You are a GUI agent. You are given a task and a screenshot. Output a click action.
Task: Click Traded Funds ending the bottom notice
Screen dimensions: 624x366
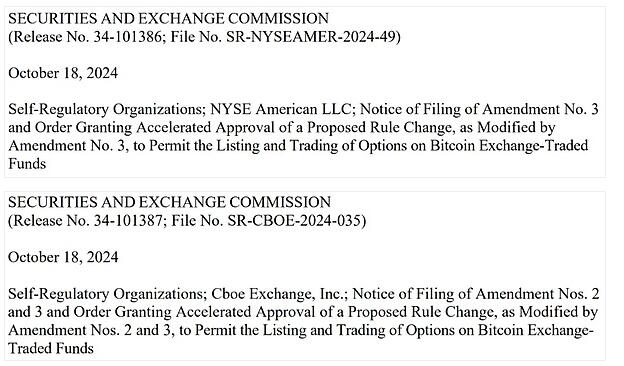tap(51, 348)
